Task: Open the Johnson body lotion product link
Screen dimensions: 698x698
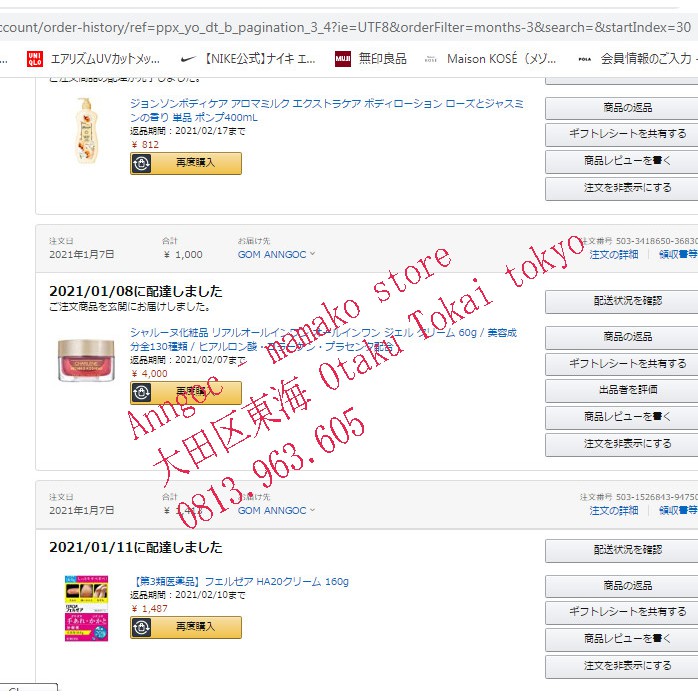Action: (327, 110)
